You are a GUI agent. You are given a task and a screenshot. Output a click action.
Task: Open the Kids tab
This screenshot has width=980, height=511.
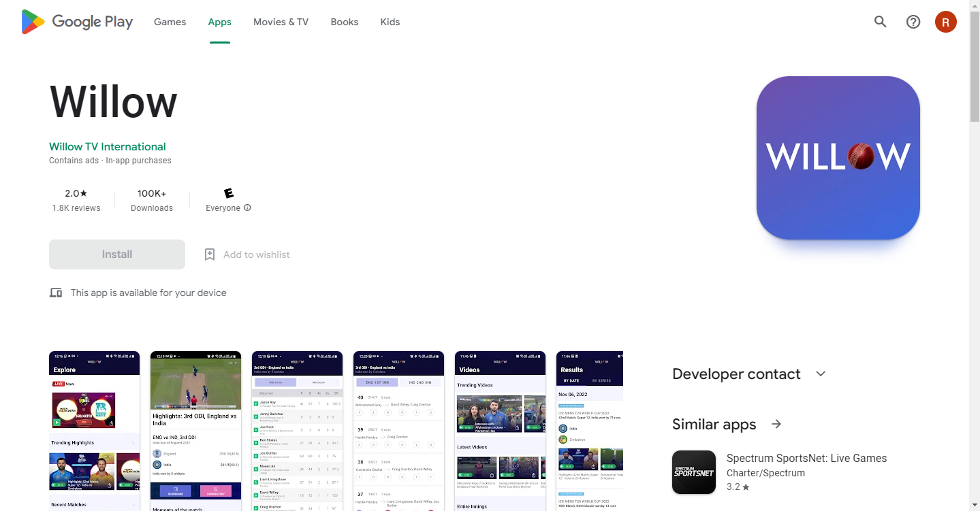[390, 22]
